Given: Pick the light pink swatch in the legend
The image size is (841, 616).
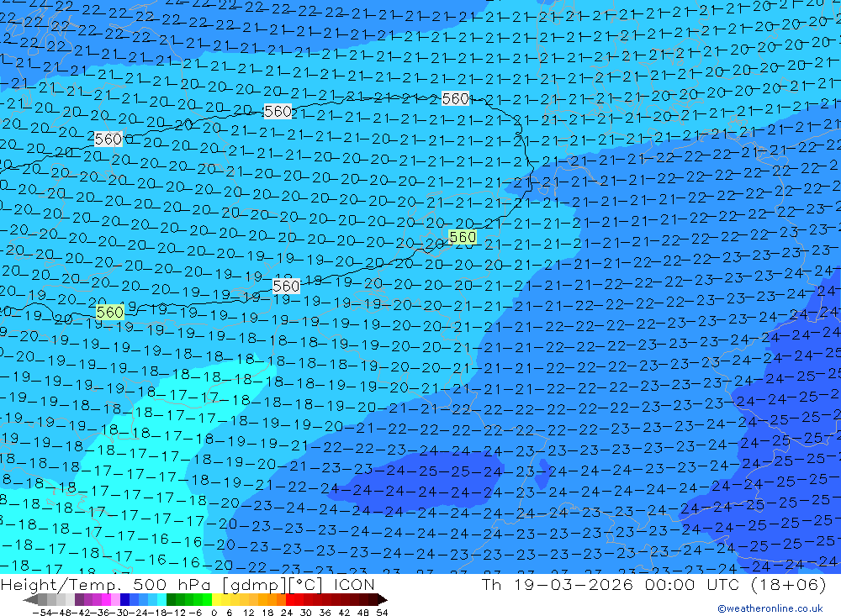Looking at the screenshot, I should pos(115,600).
